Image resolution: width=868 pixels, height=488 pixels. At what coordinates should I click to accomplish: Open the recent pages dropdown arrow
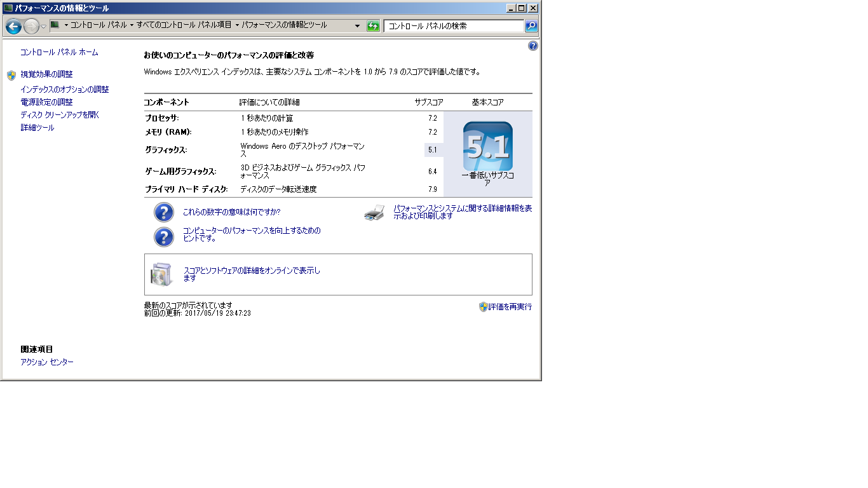[43, 26]
